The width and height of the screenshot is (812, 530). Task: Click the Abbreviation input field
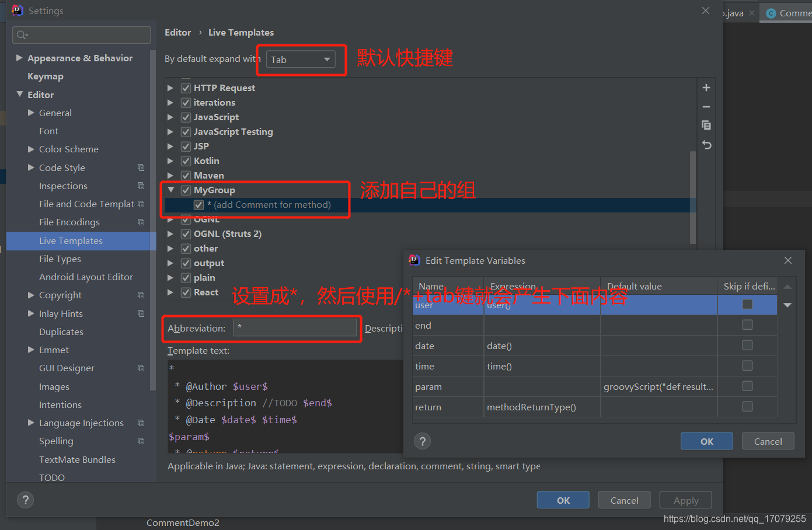coord(295,327)
